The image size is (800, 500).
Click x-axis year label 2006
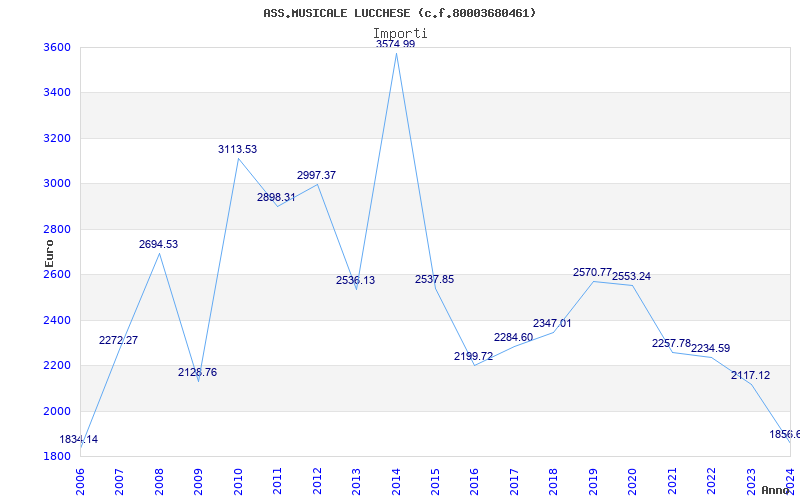[80, 481]
